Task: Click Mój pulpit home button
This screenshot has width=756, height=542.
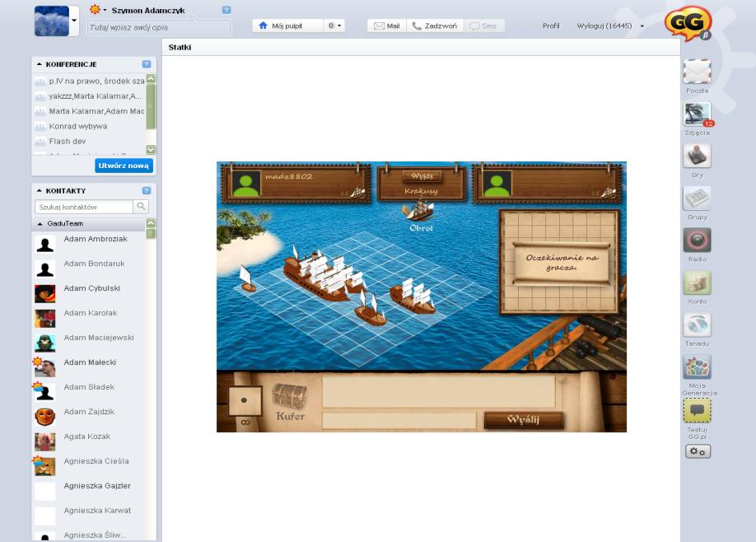Action: (287, 26)
